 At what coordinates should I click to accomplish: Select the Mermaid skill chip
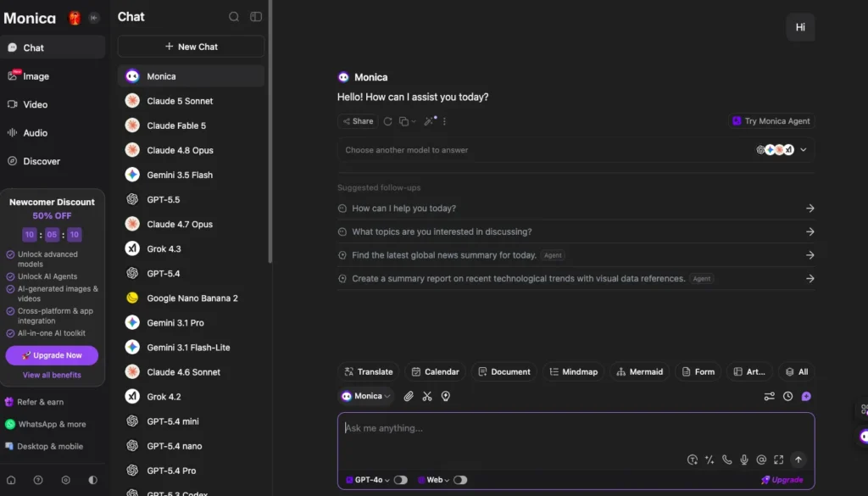tap(639, 372)
